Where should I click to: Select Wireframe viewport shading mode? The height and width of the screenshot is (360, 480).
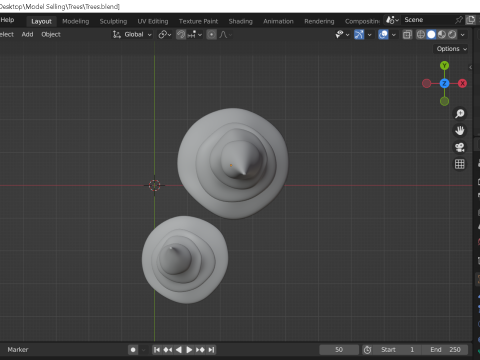pyautogui.click(x=421, y=34)
